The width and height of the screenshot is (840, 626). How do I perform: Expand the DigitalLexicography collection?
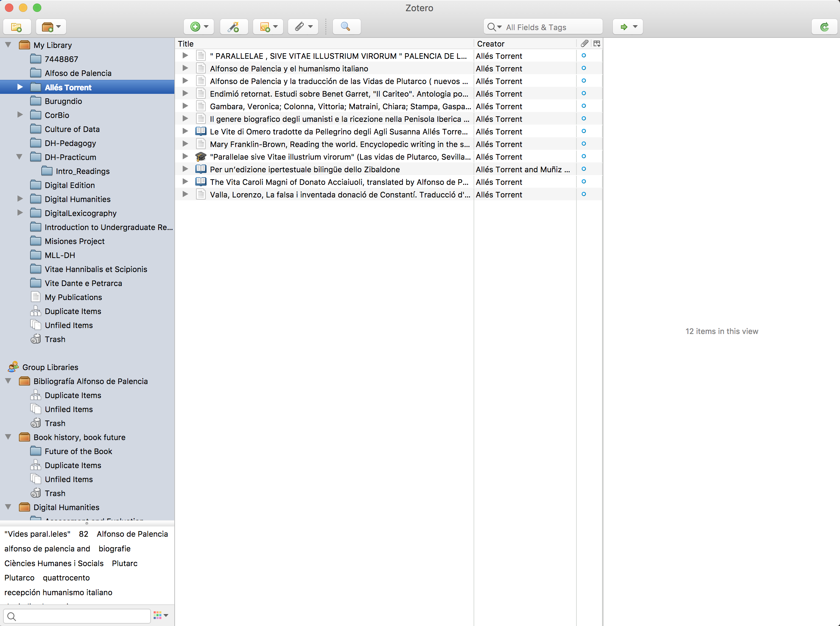tap(20, 213)
